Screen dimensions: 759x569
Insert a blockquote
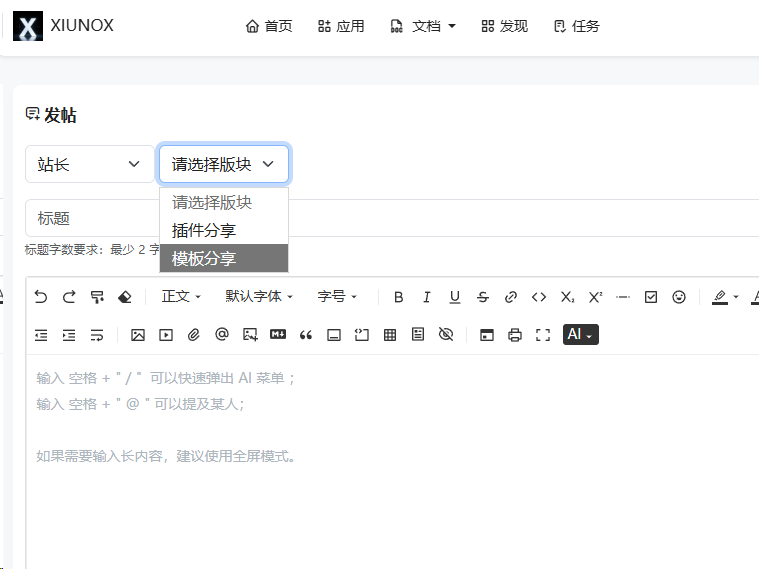pos(306,335)
